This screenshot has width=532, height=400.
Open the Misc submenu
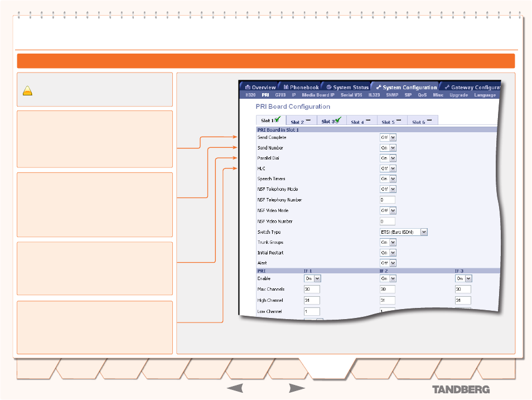pos(438,95)
